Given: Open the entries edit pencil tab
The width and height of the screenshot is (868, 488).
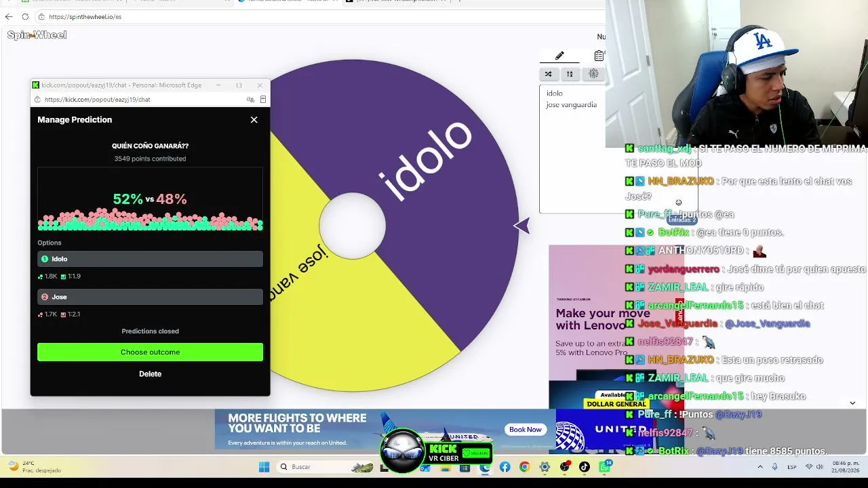Looking at the screenshot, I should click(x=559, y=56).
